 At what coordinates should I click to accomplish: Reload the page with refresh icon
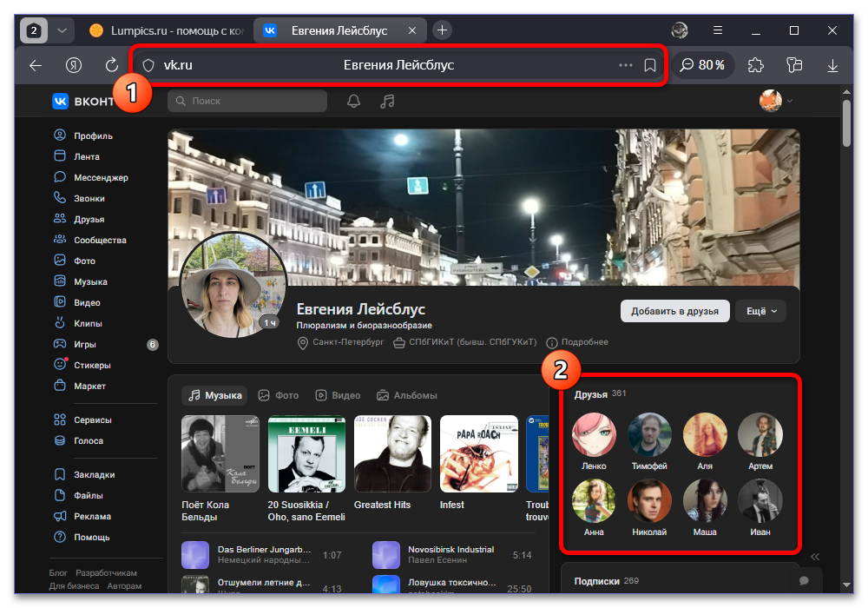(112, 65)
